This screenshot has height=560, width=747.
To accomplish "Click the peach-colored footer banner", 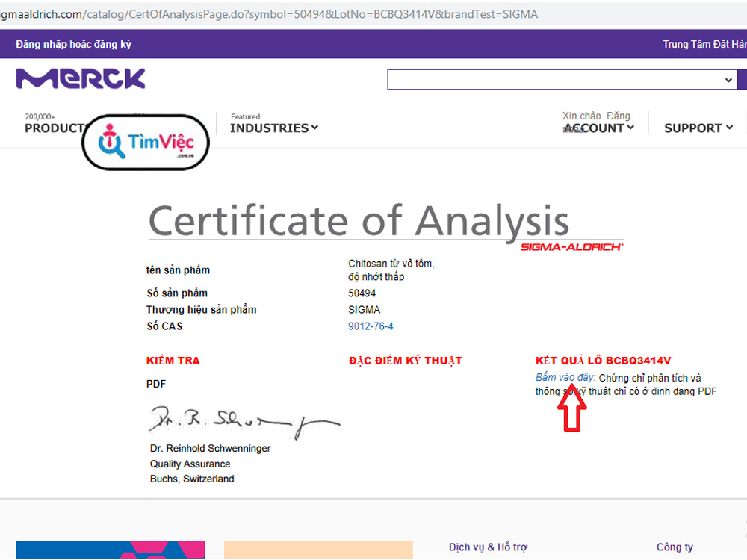I will click(x=318, y=550).
